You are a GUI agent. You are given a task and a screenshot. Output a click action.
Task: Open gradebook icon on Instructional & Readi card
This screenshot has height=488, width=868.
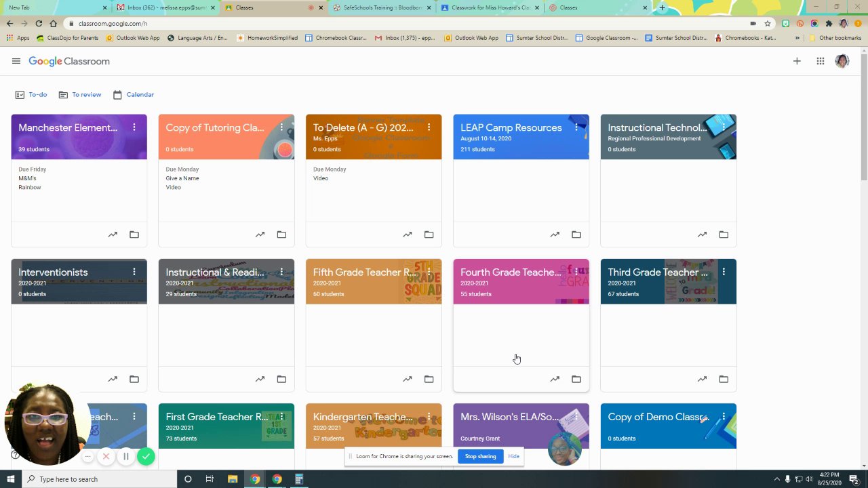coord(260,379)
